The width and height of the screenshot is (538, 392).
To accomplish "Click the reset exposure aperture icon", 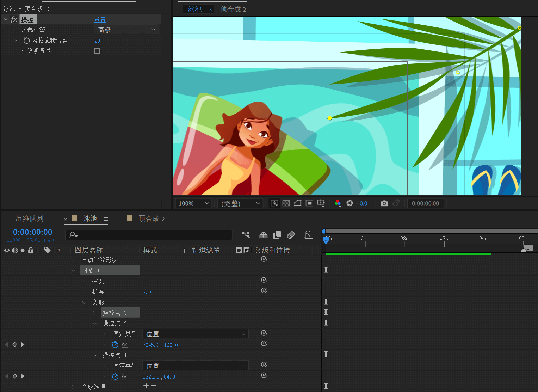I will 350,203.
